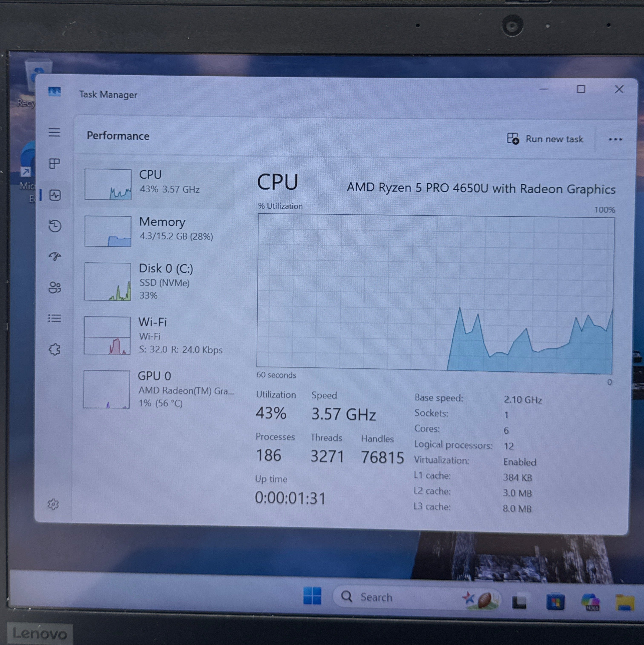The height and width of the screenshot is (645, 644).
Task: Click the AMD Ryzen 5 PRO 4650U processor name
Action: 481,188
